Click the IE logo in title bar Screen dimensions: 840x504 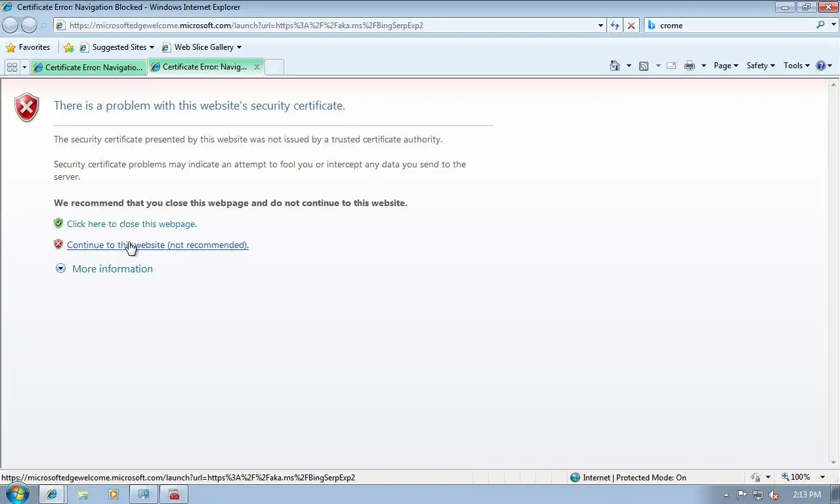[8, 7]
